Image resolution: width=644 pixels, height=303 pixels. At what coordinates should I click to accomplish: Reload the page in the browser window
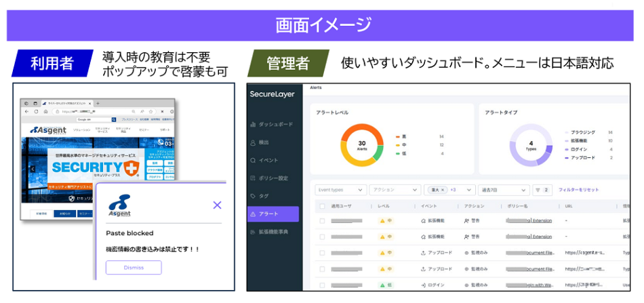pos(36,111)
